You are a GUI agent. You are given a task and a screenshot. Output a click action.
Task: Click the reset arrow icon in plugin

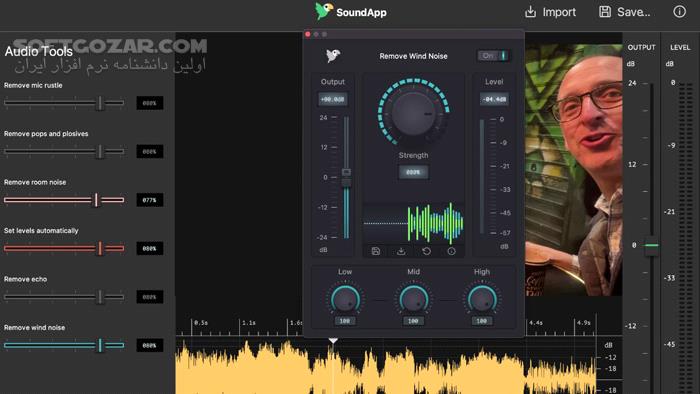pos(426,251)
